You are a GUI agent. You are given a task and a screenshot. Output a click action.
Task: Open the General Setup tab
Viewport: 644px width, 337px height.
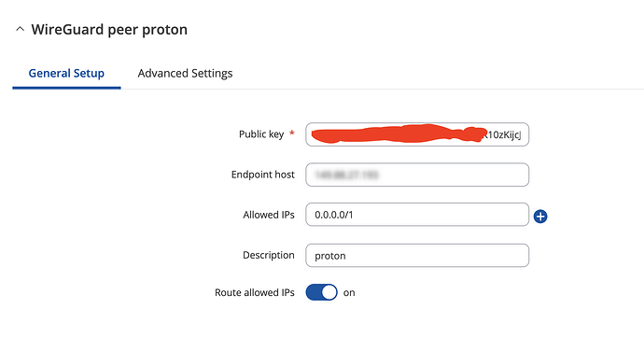66,73
